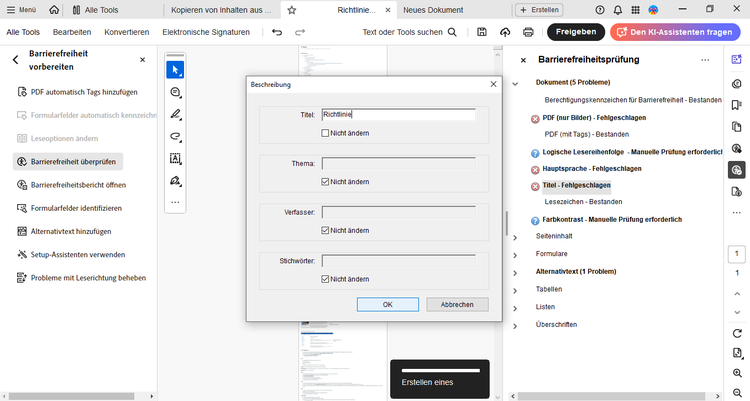Open more tools ellipsis in quick toolbar
The image size is (750, 401).
(x=175, y=202)
